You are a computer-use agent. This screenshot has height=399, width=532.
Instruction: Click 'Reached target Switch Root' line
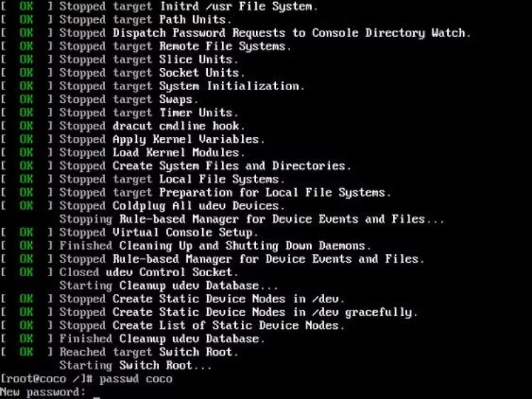149,352
